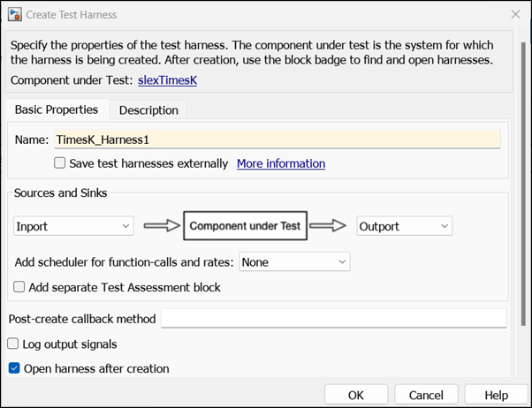Close the Create Test Harness dialog
532x408 pixels.
tap(515, 14)
